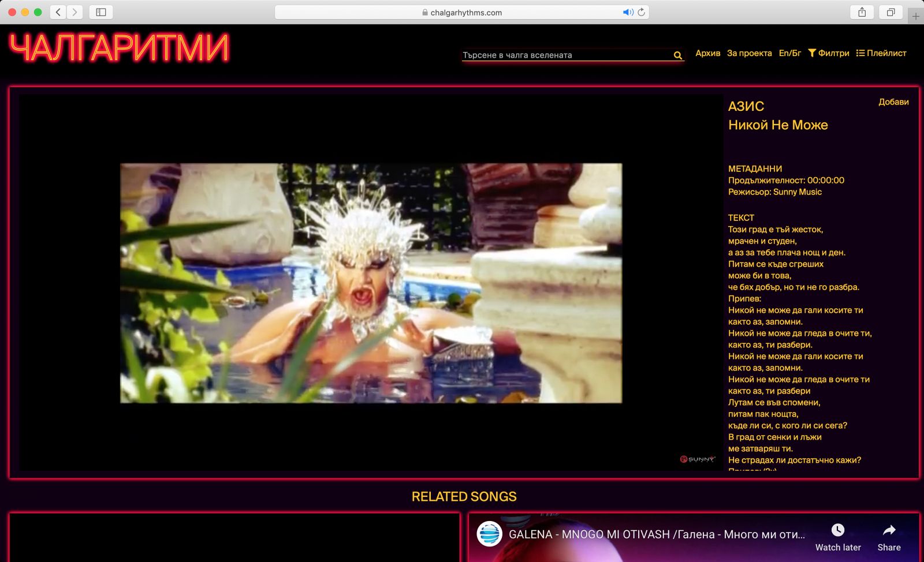Show all tabs overview button
The height and width of the screenshot is (562, 924).
pos(891,12)
